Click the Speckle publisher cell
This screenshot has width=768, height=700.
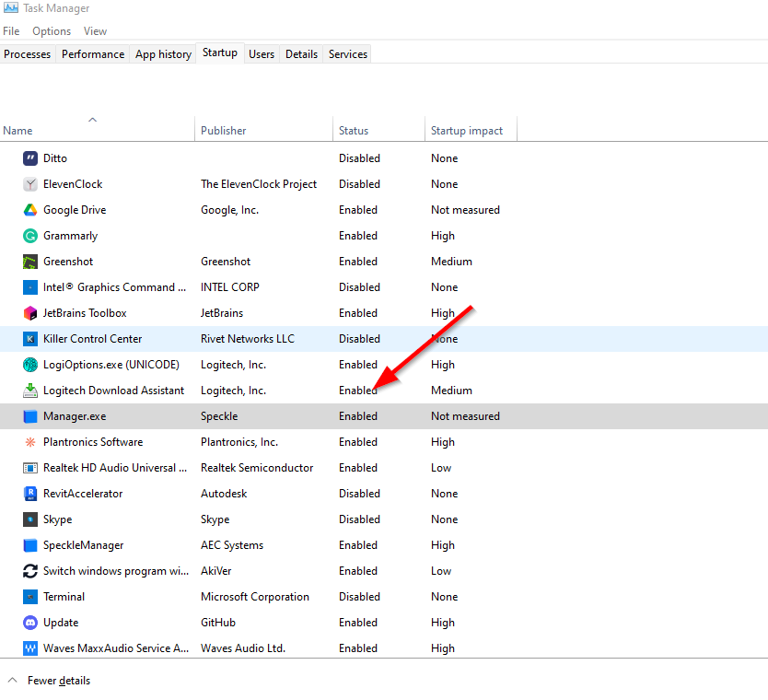pos(219,416)
